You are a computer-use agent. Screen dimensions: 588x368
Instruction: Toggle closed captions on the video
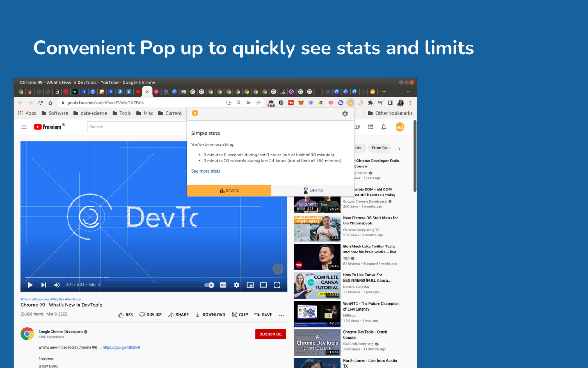(223, 285)
